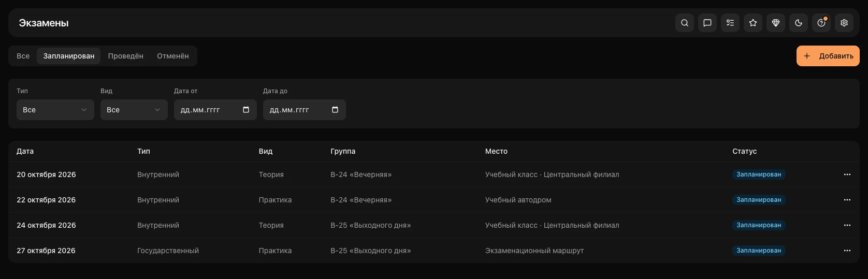Click Практика in the 22 октября row
Viewport: 868px width, 279px height.
(x=275, y=200)
